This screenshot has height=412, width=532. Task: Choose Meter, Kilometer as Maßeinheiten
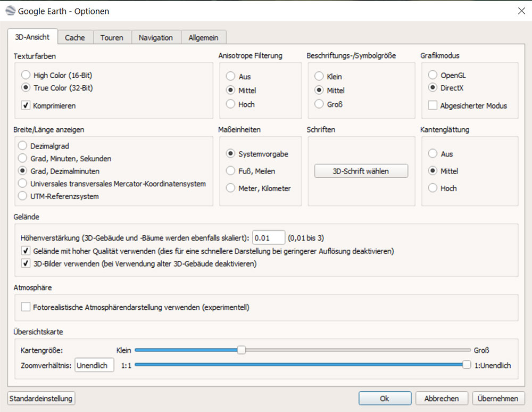230,188
